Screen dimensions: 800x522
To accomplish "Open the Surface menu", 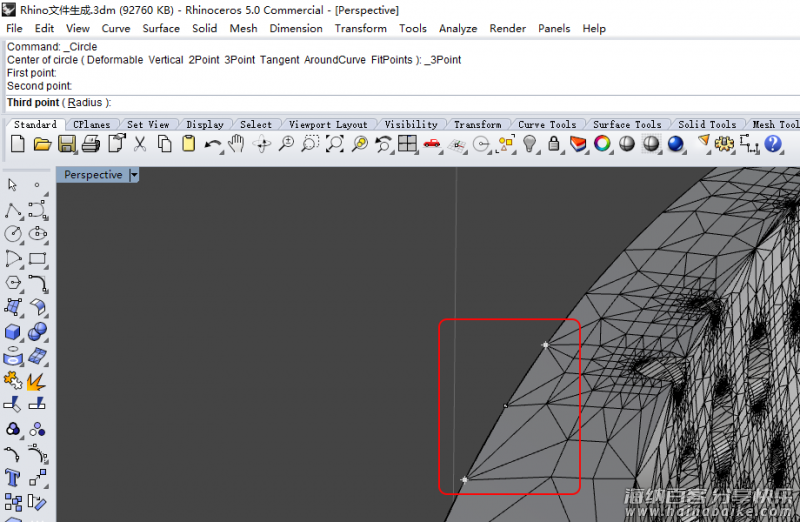I will (x=161, y=29).
